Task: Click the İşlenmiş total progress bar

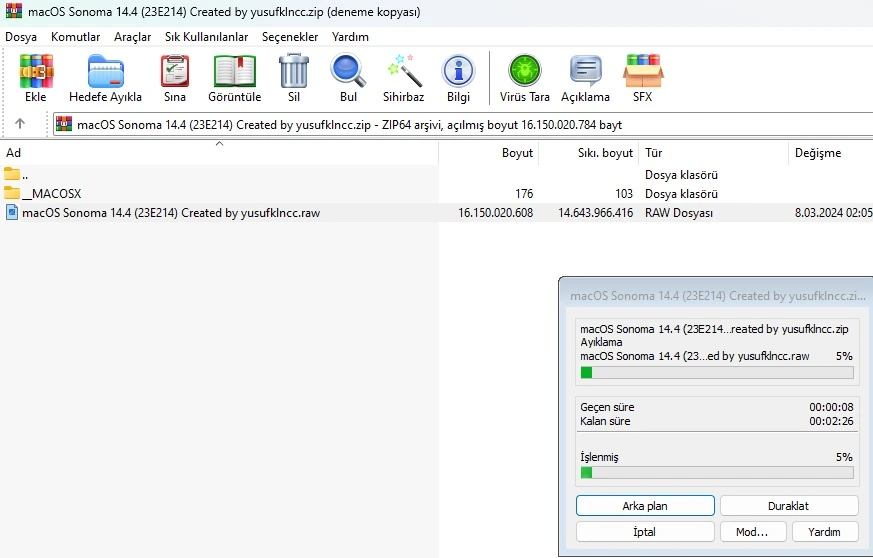Action: [x=717, y=473]
